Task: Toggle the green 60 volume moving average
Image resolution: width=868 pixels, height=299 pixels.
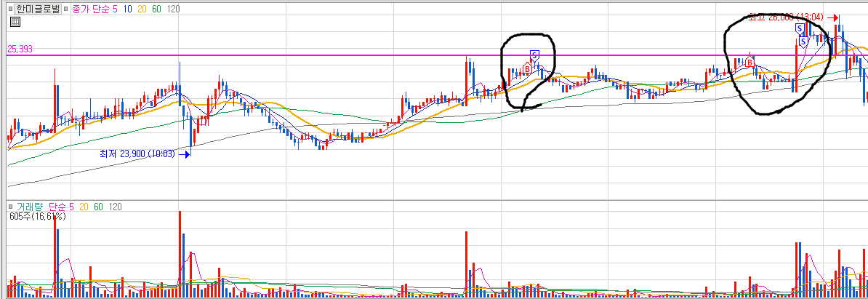Action: (99, 207)
